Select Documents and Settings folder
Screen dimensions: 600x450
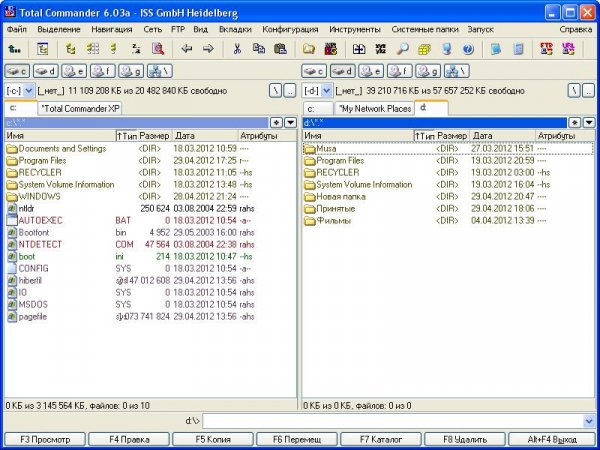(62, 148)
